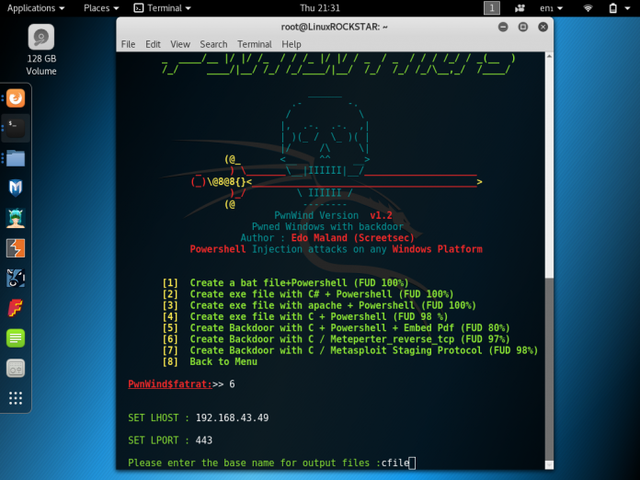Viewport: 640px width, 480px height.
Task: Open the Edit menu in terminal
Action: [153, 44]
